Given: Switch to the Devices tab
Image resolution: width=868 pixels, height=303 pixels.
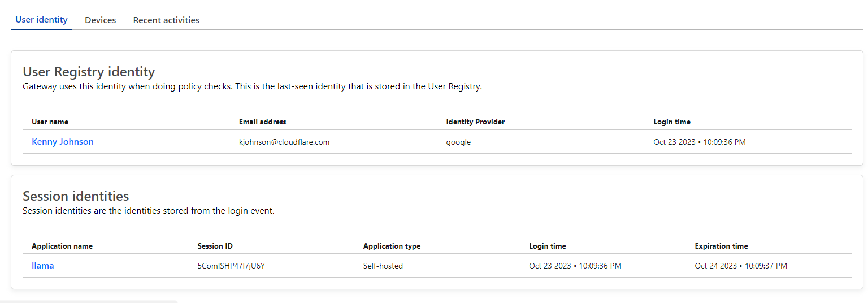Looking at the screenshot, I should click(100, 20).
